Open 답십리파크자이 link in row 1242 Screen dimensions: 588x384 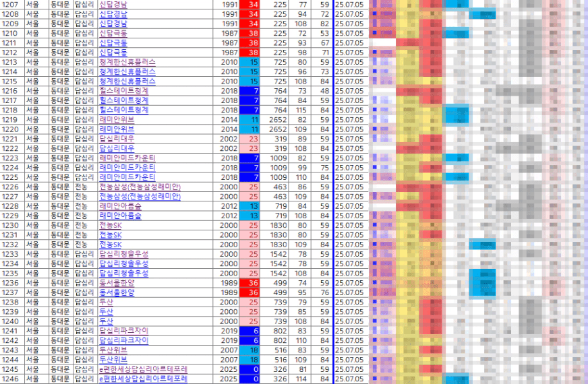coord(124,340)
